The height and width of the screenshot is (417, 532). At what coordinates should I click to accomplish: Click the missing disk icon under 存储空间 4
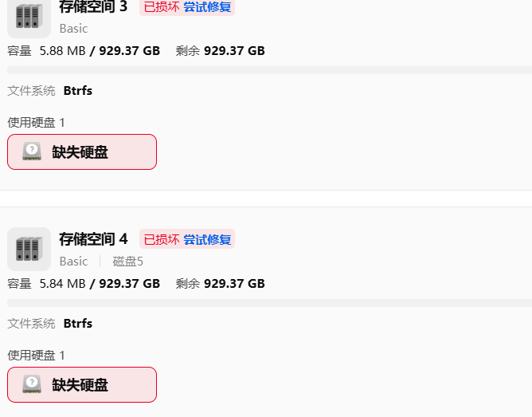31,384
